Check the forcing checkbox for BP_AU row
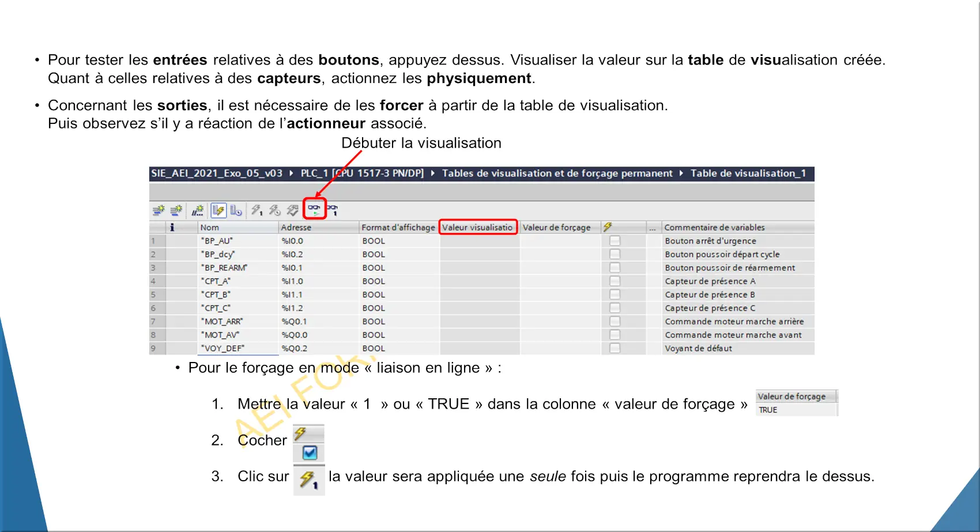 pyautogui.click(x=615, y=241)
